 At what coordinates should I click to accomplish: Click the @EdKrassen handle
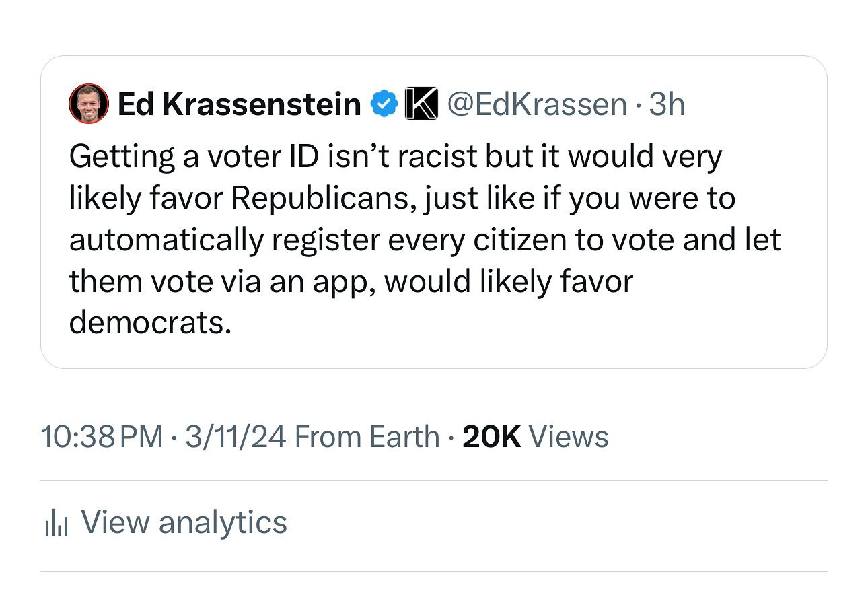click(x=537, y=104)
